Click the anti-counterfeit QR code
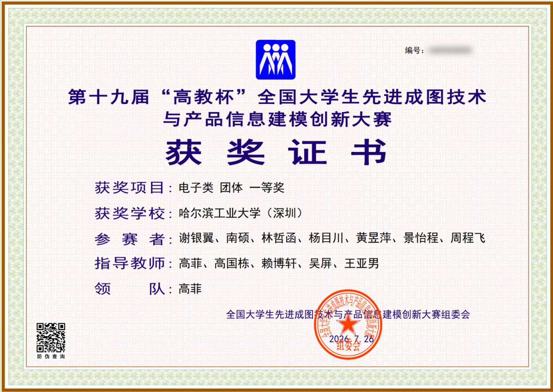553x392 pixels. tap(51, 338)
